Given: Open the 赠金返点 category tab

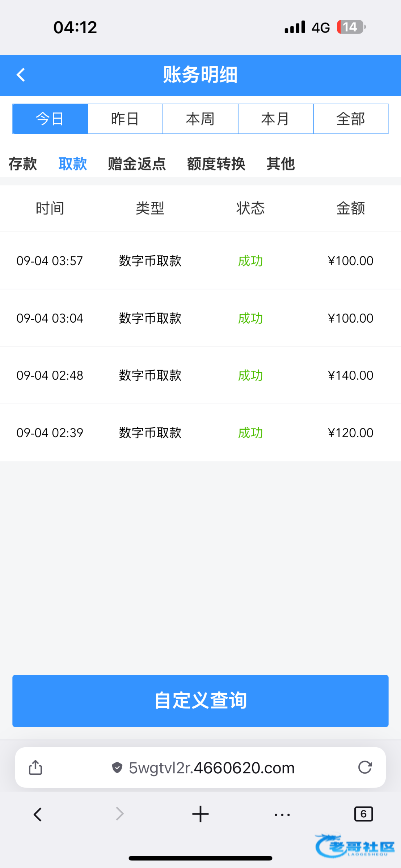Looking at the screenshot, I should (x=137, y=164).
